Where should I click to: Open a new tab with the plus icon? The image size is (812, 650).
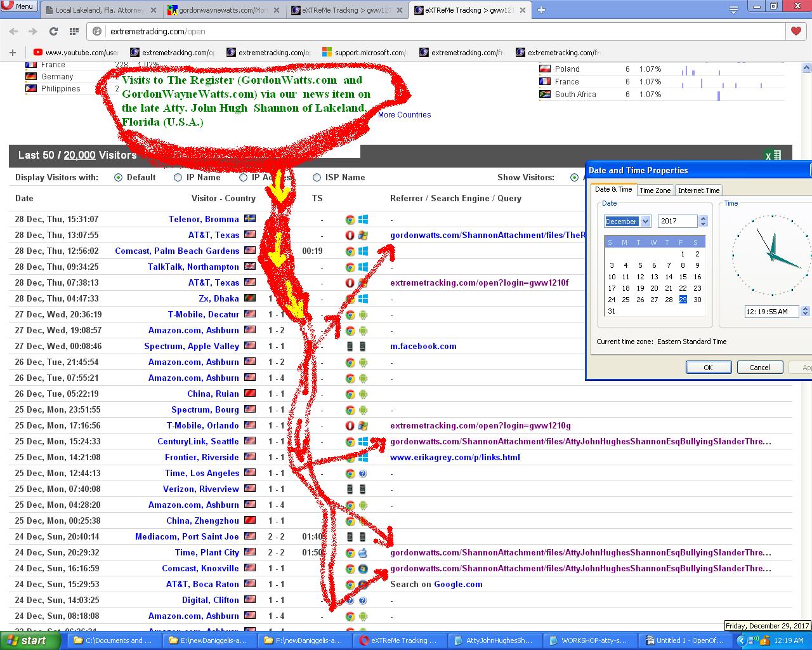[541, 10]
